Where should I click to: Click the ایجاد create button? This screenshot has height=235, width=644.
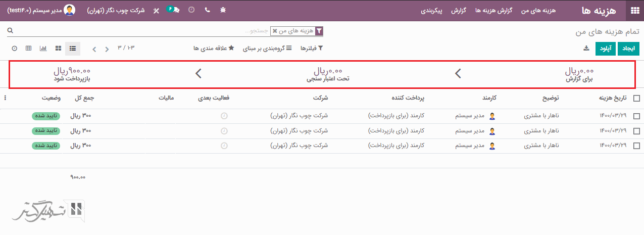(629, 49)
